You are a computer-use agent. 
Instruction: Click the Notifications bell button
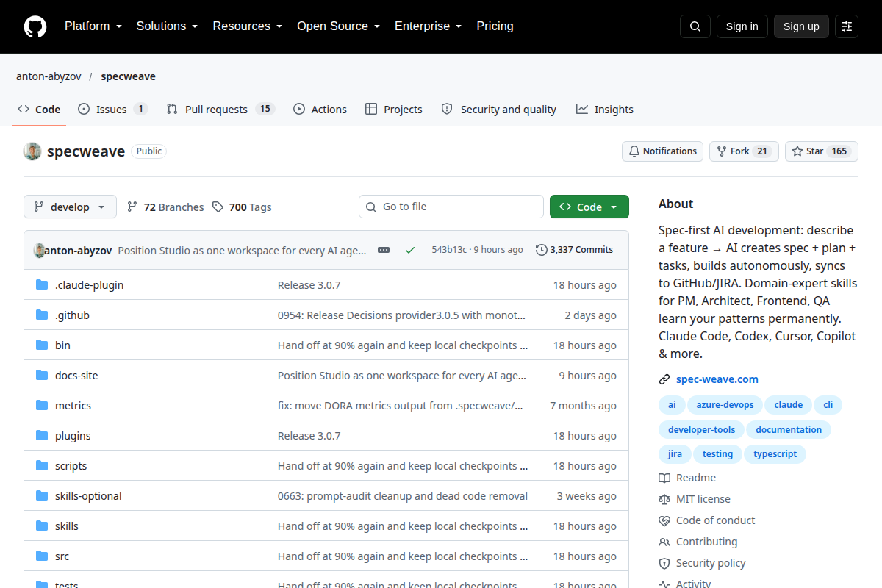tap(662, 151)
